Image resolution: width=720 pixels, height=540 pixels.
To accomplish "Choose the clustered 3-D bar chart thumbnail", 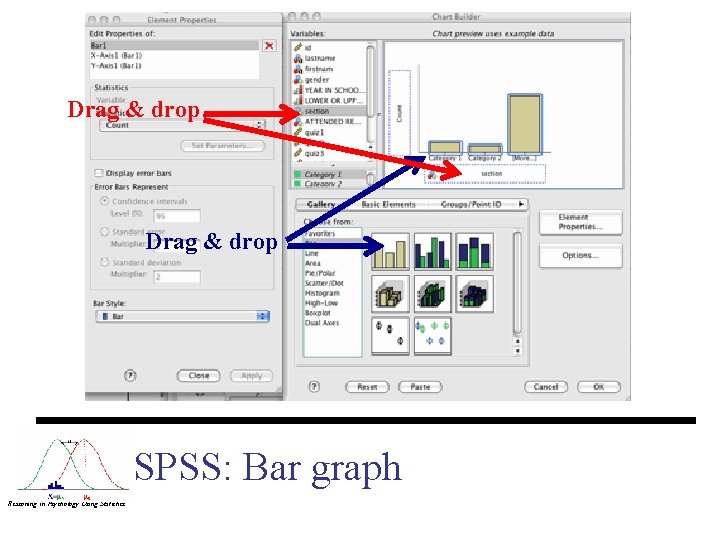I will point(433,294).
